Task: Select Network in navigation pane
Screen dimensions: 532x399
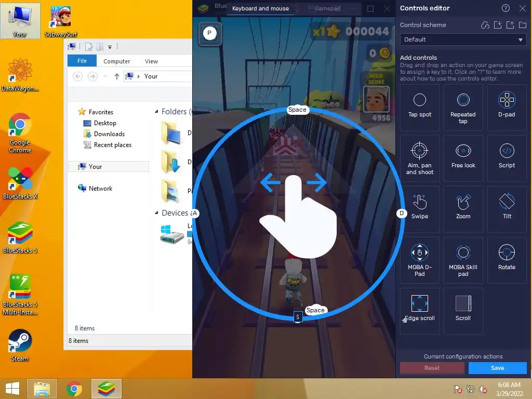Action: click(95, 188)
